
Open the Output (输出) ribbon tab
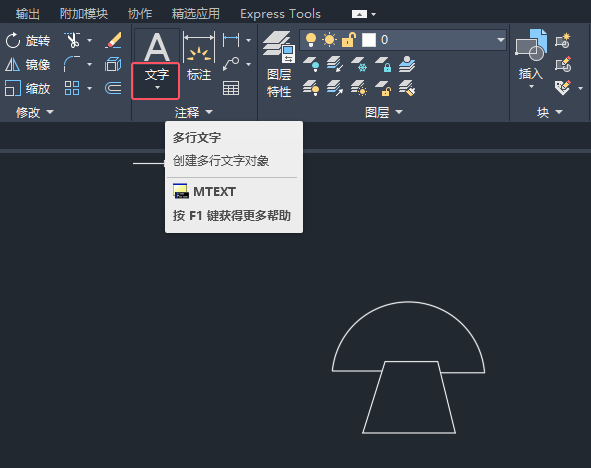tap(28, 14)
